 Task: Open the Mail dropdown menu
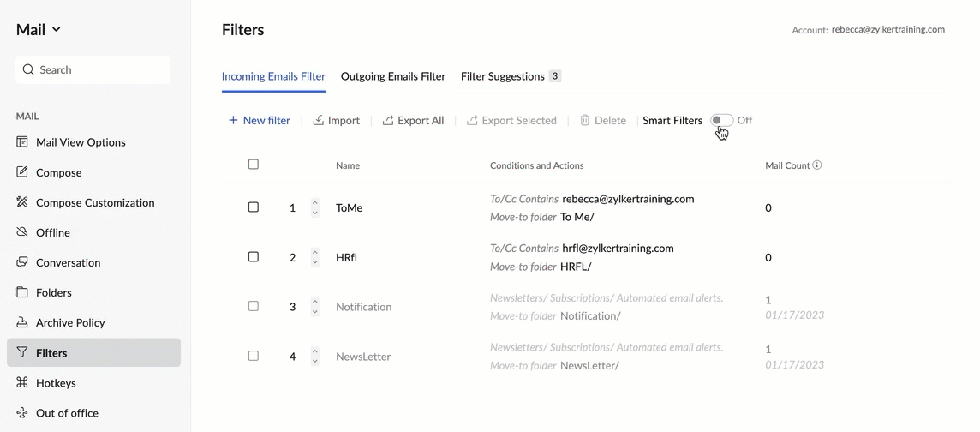pyautogui.click(x=39, y=29)
